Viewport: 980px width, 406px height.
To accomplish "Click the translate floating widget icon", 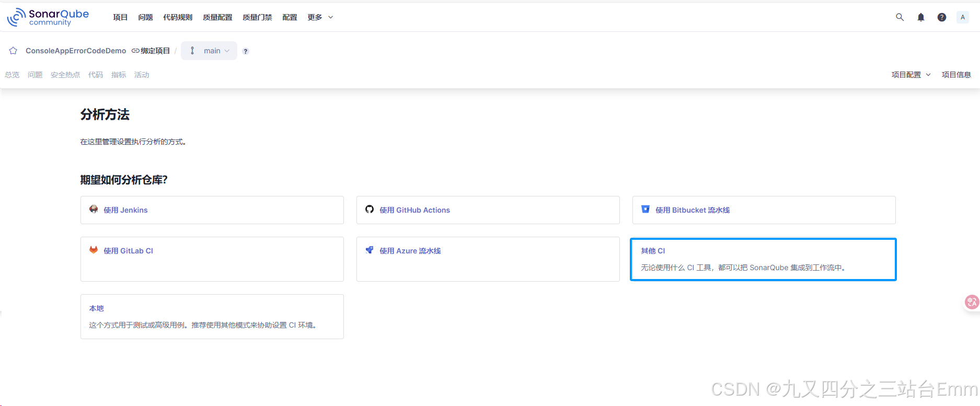I will (x=972, y=302).
